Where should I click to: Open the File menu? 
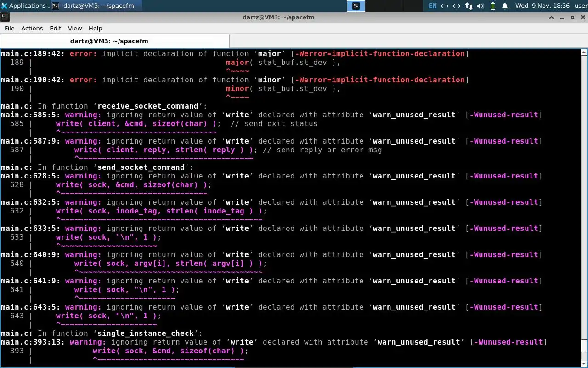(x=10, y=28)
